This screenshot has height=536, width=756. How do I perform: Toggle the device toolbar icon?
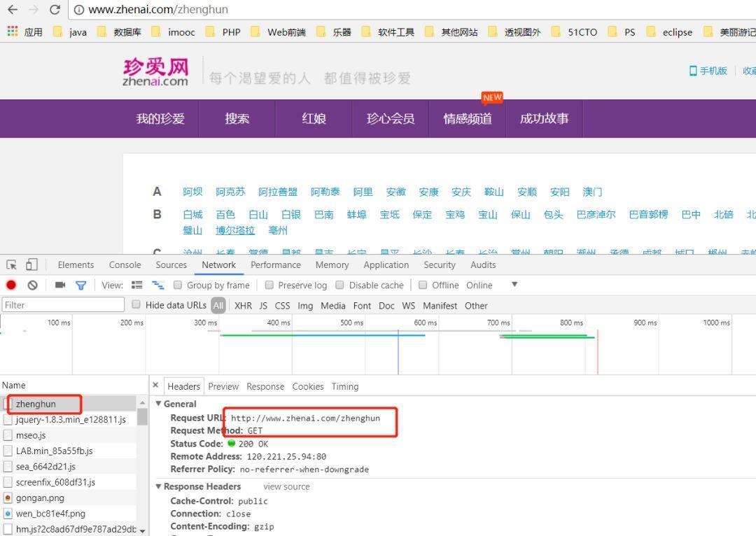point(31,264)
